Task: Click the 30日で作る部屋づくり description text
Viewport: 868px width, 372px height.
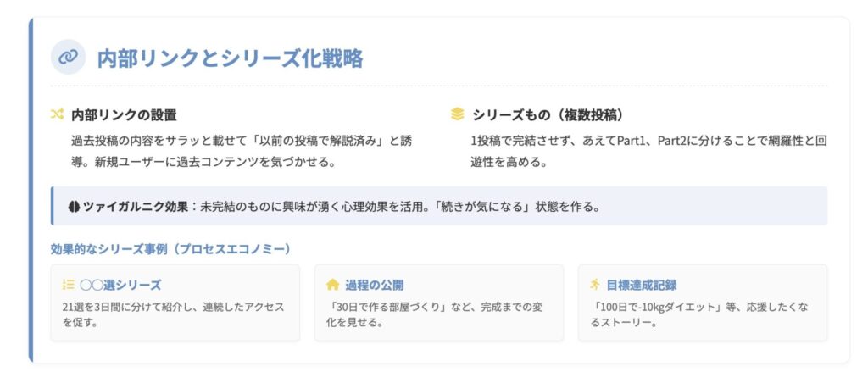Action: click(x=436, y=314)
